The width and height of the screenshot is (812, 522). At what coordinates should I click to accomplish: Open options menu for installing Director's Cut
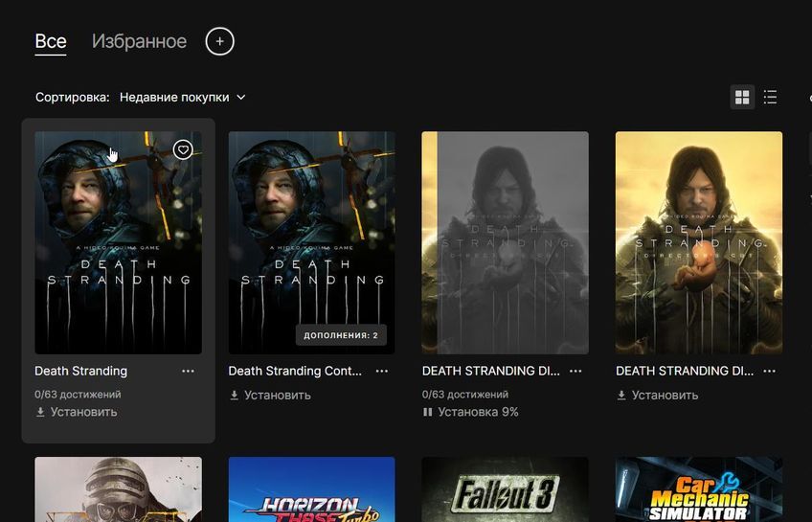(575, 371)
